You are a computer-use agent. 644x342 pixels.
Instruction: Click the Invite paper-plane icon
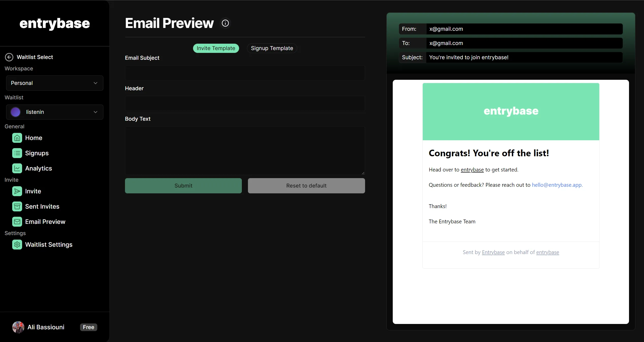point(17,191)
